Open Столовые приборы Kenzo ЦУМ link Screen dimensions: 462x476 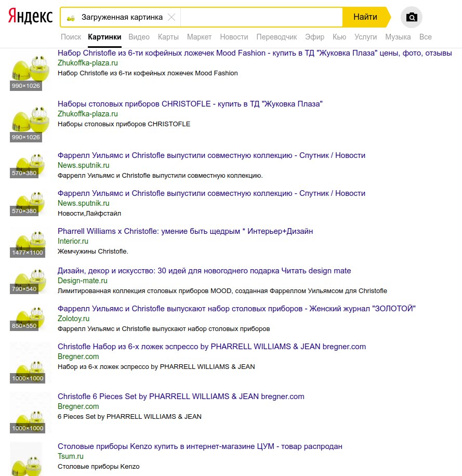click(x=200, y=446)
